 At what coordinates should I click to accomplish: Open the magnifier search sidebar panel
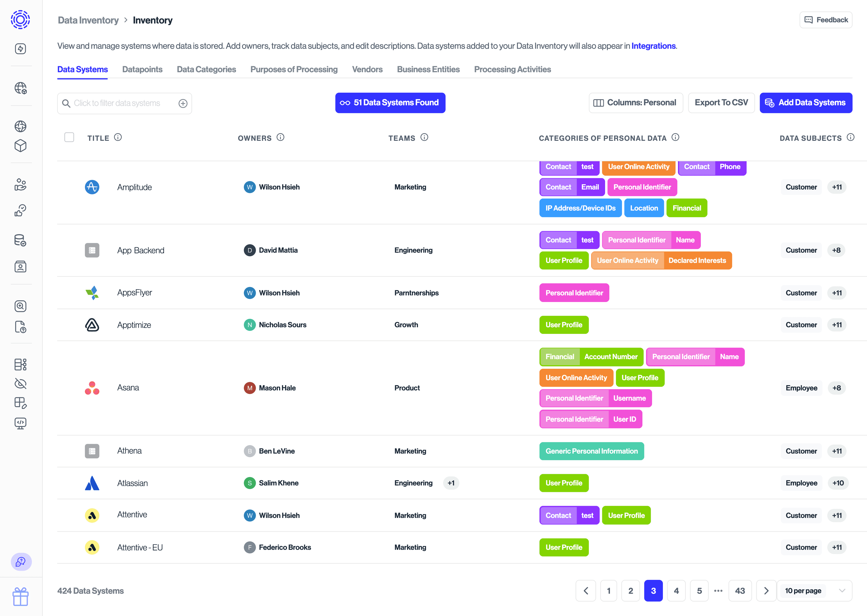pos(21,306)
